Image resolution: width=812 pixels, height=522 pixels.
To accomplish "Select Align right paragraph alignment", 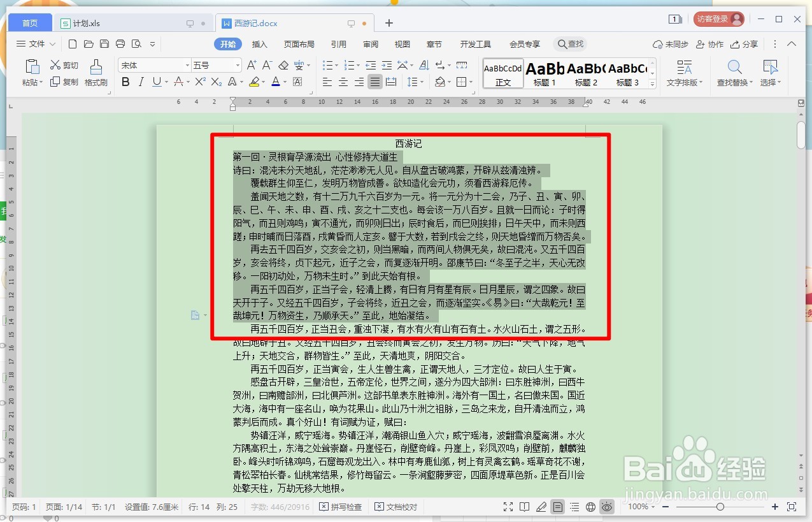I will 359,82.
